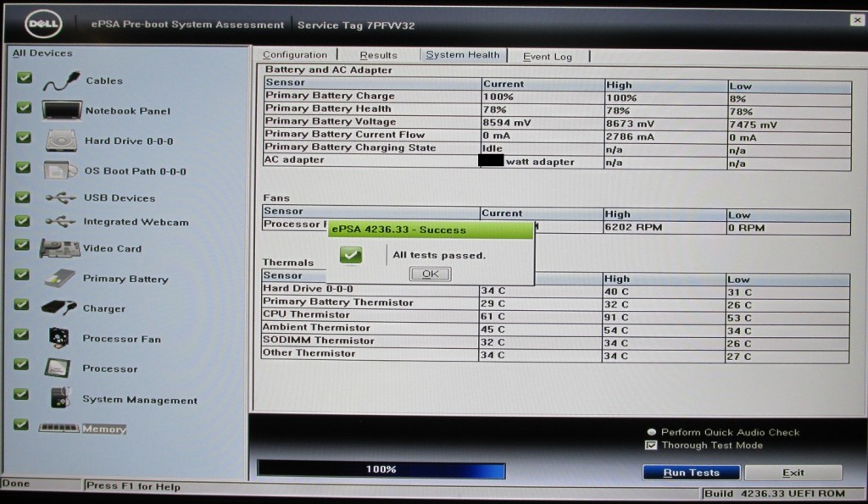
Task: Click the Service Tag 7PFVV32 text
Action: click(357, 25)
